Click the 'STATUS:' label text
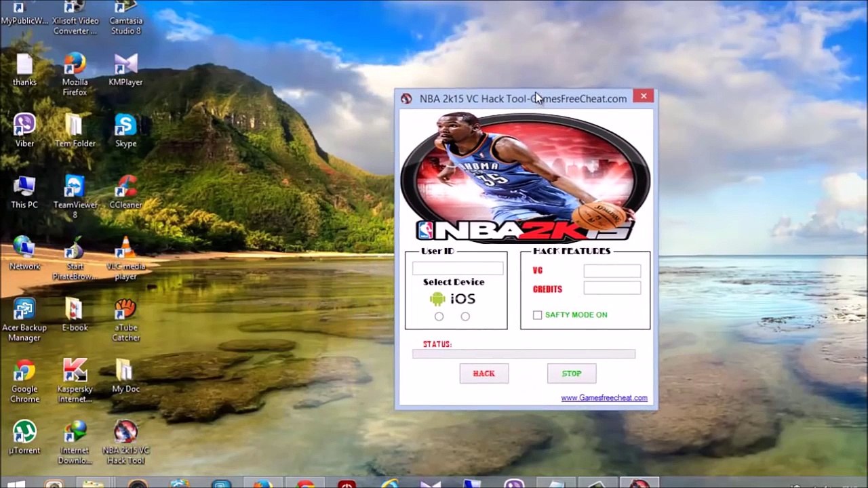 (437, 344)
